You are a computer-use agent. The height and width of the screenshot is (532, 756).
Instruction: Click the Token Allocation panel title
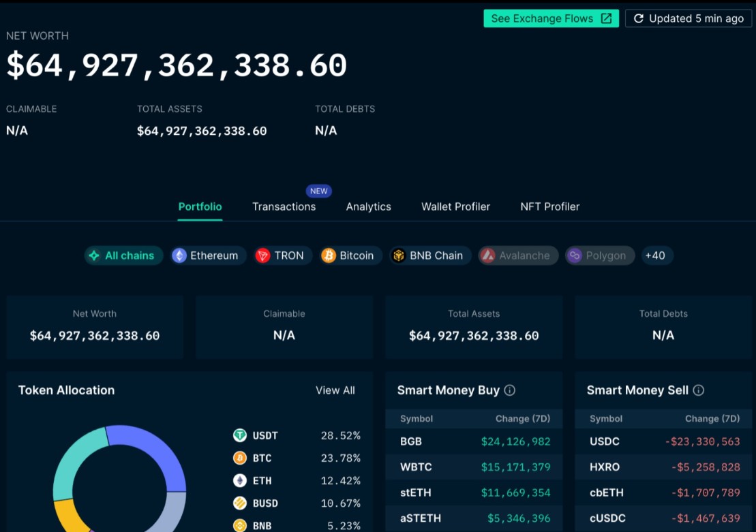(67, 390)
